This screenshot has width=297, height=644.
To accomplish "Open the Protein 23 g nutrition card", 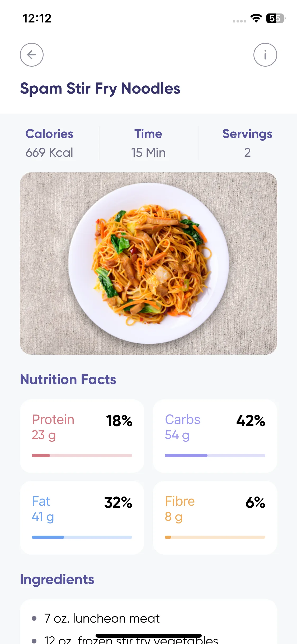I will (82, 436).
